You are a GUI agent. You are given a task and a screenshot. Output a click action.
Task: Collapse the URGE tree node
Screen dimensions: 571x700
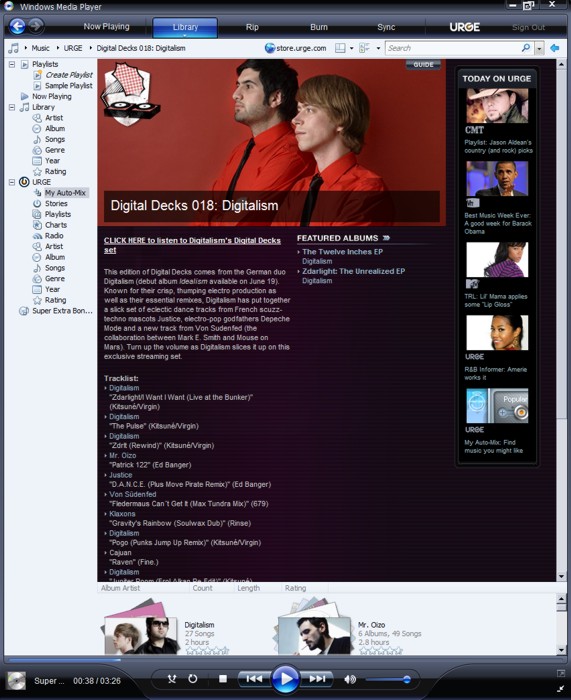click(x=12, y=182)
